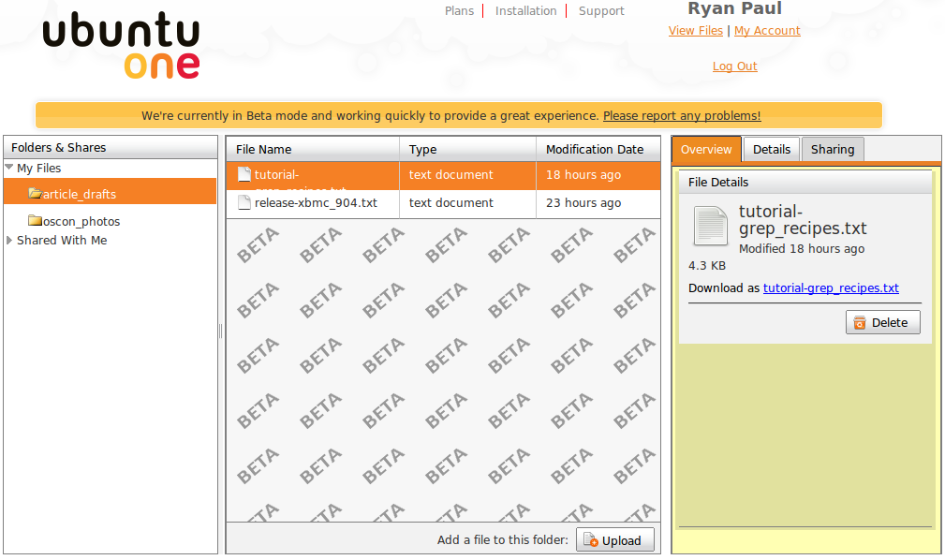Select the Shared With Me item
945x560 pixels.
(62, 241)
